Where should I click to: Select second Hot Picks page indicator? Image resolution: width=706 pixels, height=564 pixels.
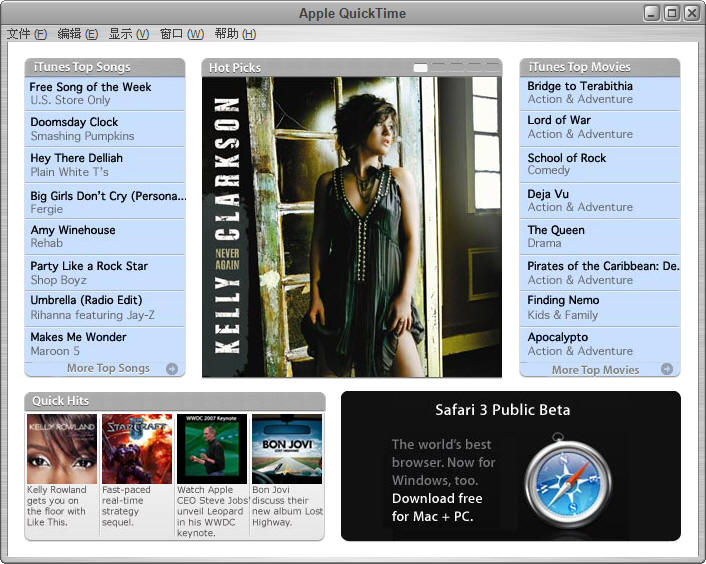[438, 68]
